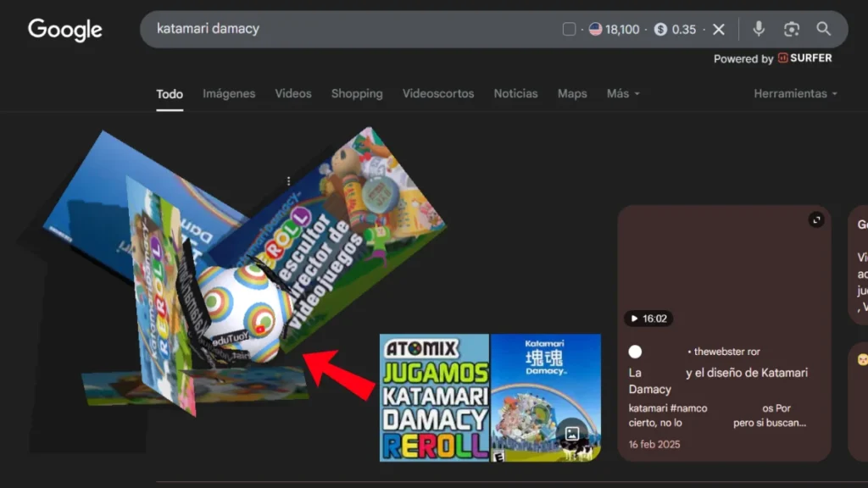868x488 pixels.
Task: Switch to the Videos tab
Action: 293,93
